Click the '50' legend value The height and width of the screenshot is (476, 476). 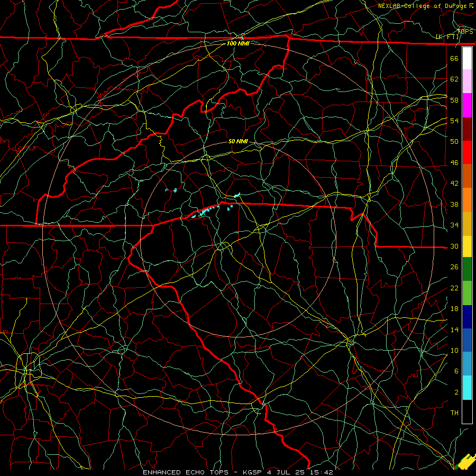tap(454, 142)
